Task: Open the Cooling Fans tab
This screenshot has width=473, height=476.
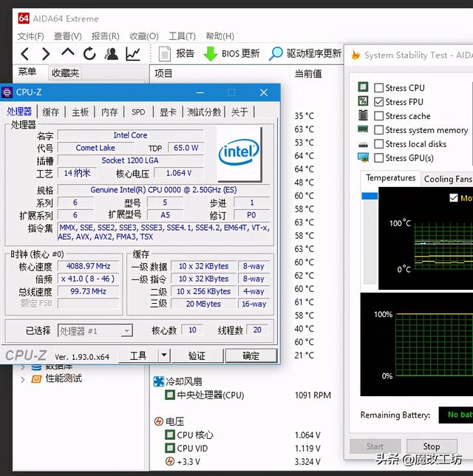Action: tap(447, 179)
